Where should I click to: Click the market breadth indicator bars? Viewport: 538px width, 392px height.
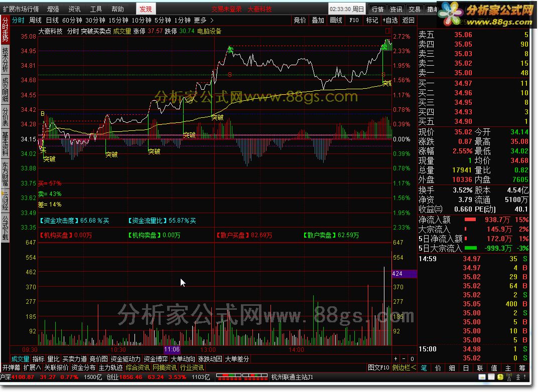(x=242, y=377)
